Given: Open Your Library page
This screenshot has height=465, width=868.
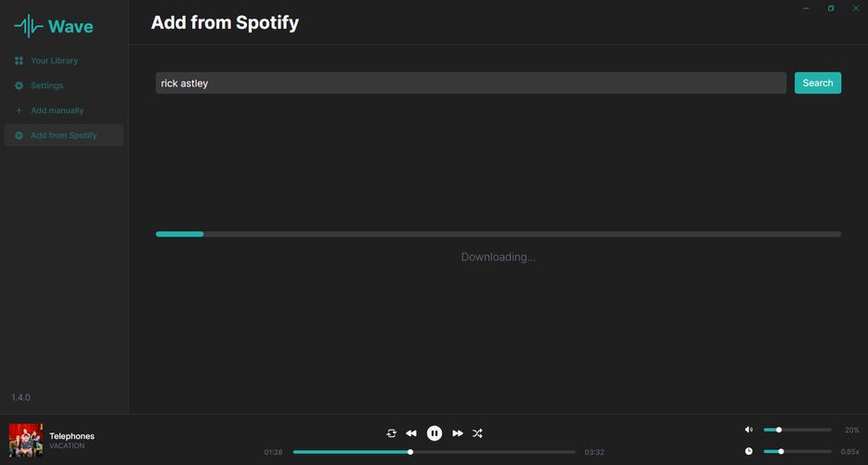Looking at the screenshot, I should tap(54, 60).
